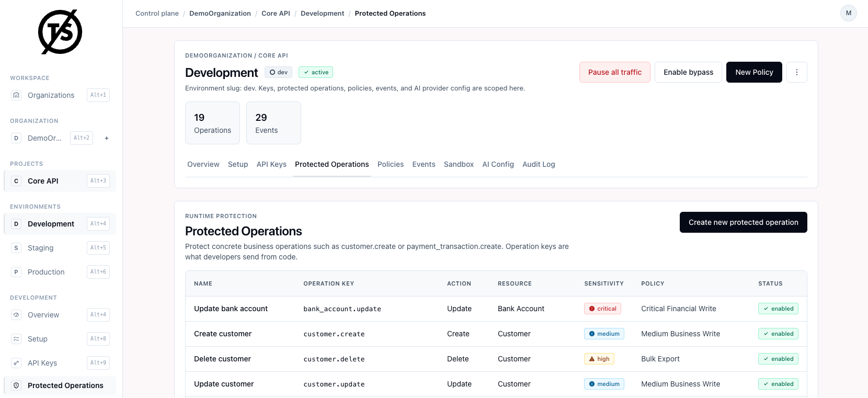
Task: Open the Events tab
Action: coord(424,164)
